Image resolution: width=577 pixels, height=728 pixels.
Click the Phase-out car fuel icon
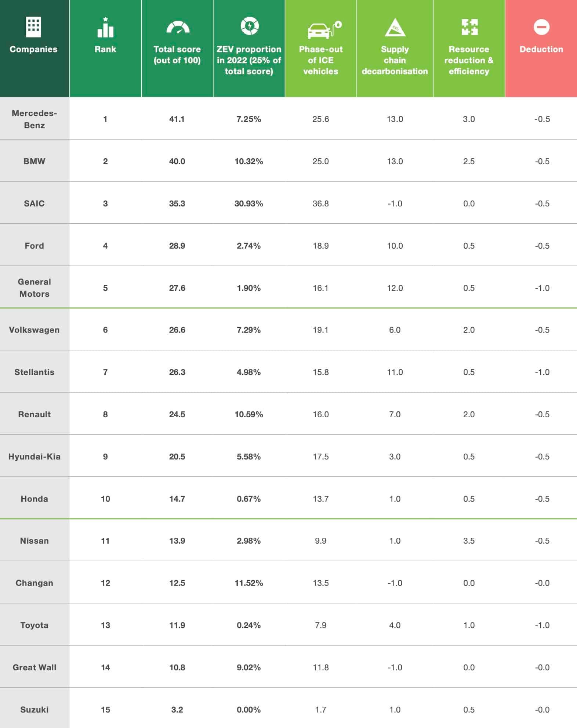[324, 29]
